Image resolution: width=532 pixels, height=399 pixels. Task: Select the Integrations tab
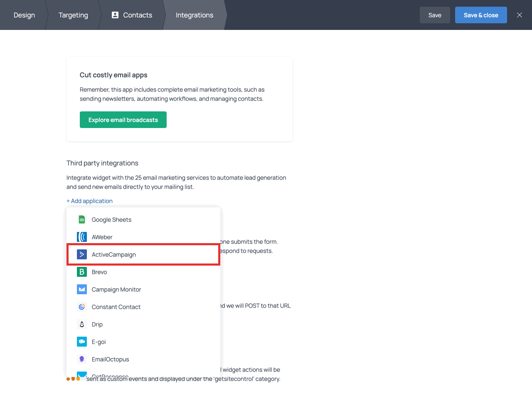[x=195, y=15]
